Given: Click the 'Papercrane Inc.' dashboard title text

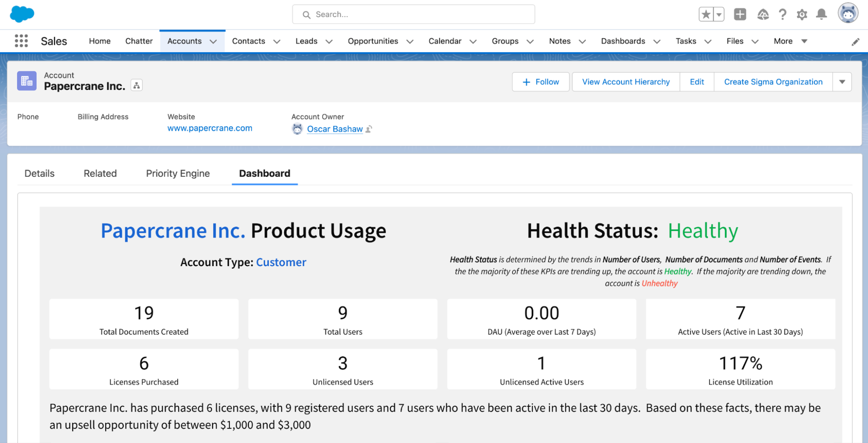Looking at the screenshot, I should tap(173, 231).
